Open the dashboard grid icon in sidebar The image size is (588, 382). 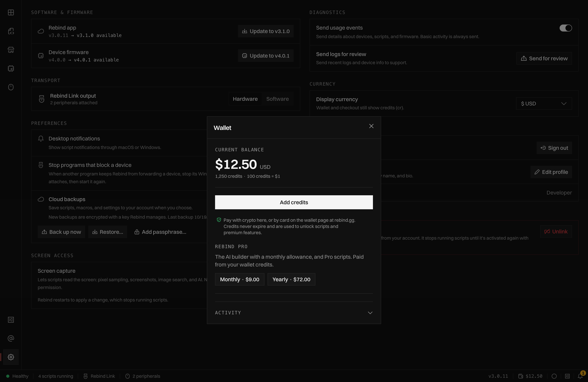point(11,13)
